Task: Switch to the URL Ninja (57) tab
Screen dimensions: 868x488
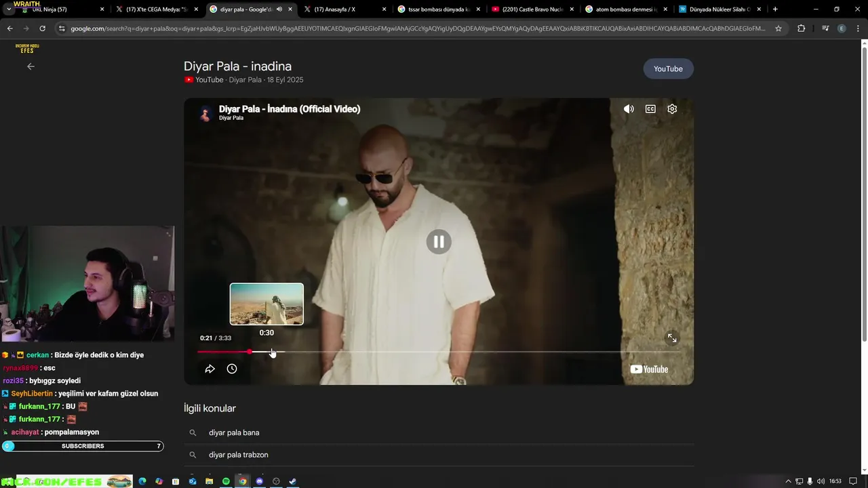Action: [x=60, y=9]
